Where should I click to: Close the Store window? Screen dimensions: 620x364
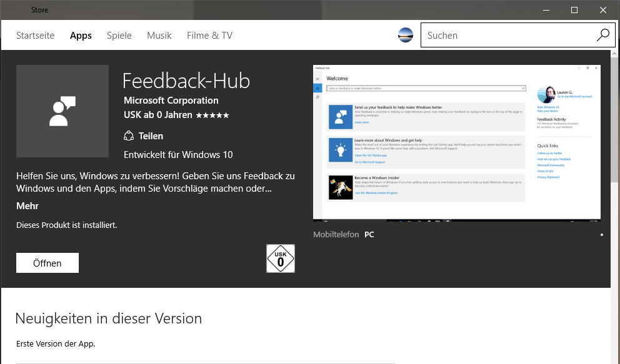point(603,10)
